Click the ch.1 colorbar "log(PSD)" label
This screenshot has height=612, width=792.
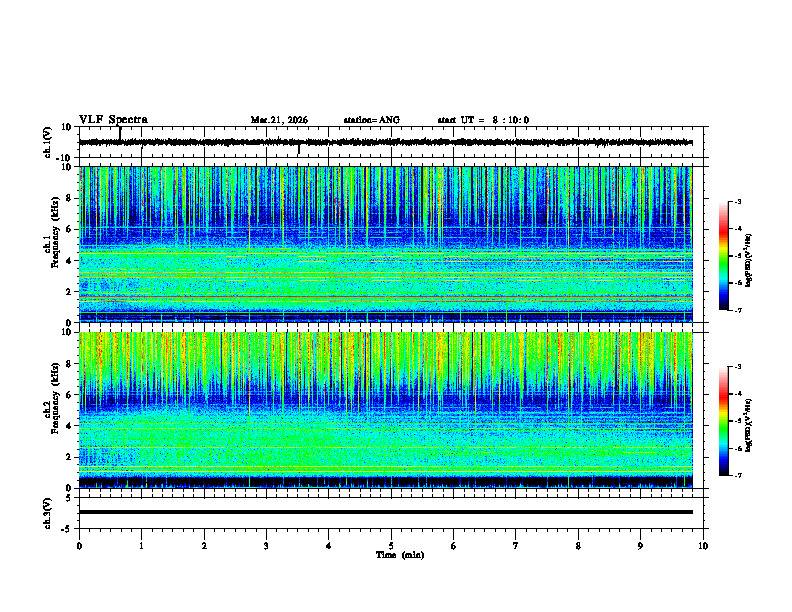(x=749, y=261)
